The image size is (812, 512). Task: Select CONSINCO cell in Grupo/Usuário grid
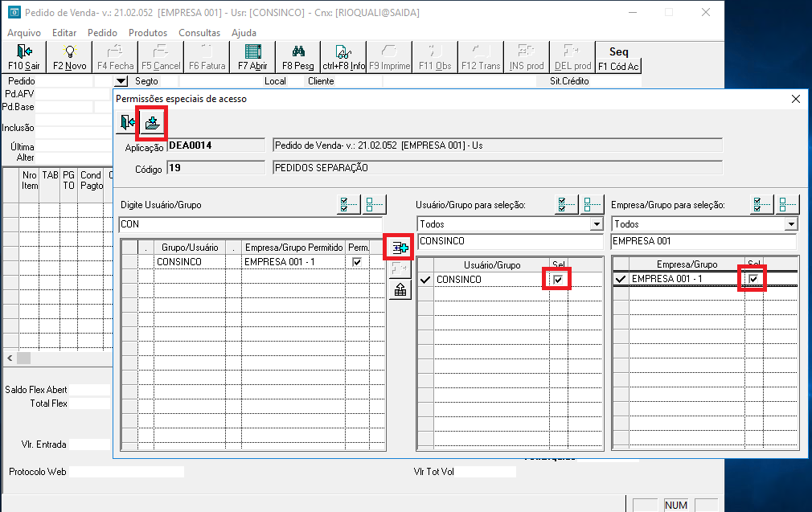(x=190, y=262)
